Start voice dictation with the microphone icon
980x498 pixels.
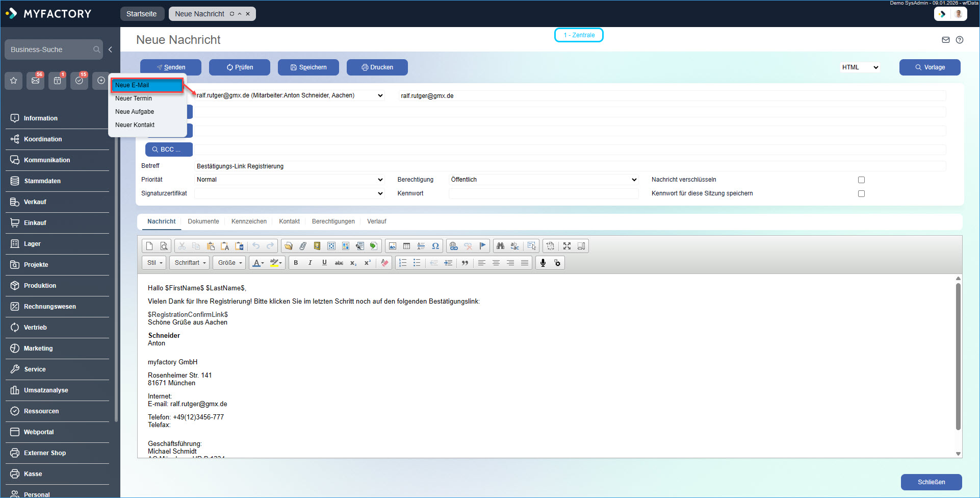click(542, 263)
